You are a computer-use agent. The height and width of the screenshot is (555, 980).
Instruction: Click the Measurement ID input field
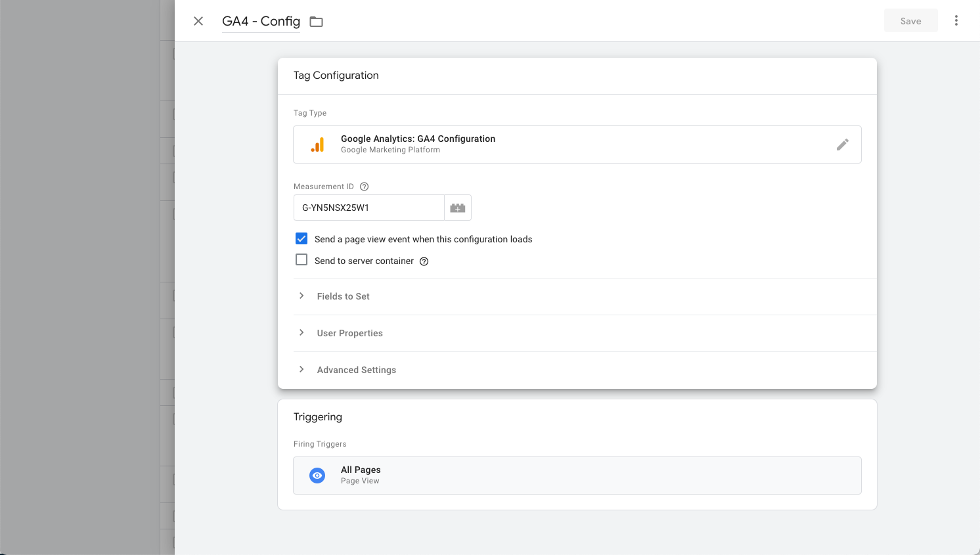tap(369, 208)
